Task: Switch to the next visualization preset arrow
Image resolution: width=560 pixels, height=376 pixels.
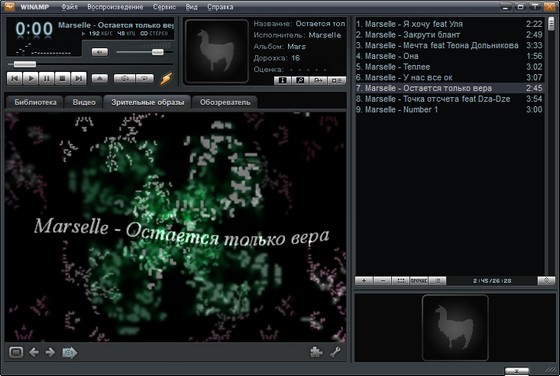Action: pyautogui.click(x=50, y=352)
